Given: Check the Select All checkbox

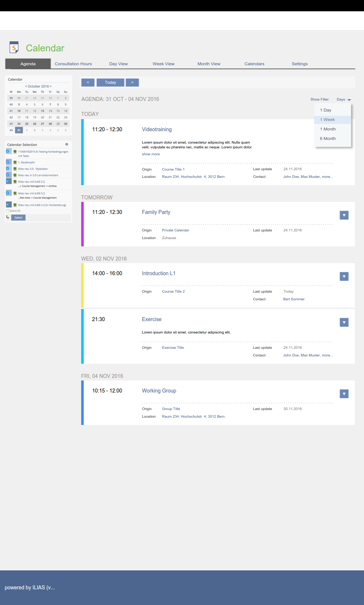Looking at the screenshot, I should click(7, 211).
